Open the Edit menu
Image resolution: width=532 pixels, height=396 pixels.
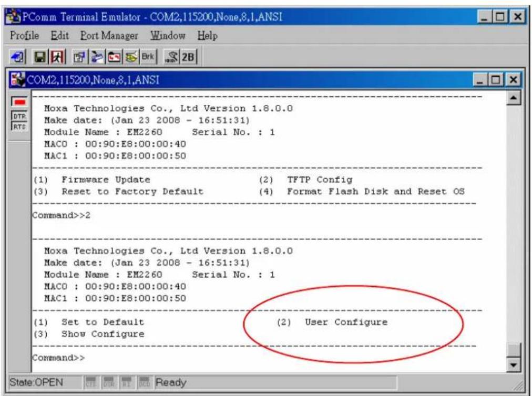[60, 35]
